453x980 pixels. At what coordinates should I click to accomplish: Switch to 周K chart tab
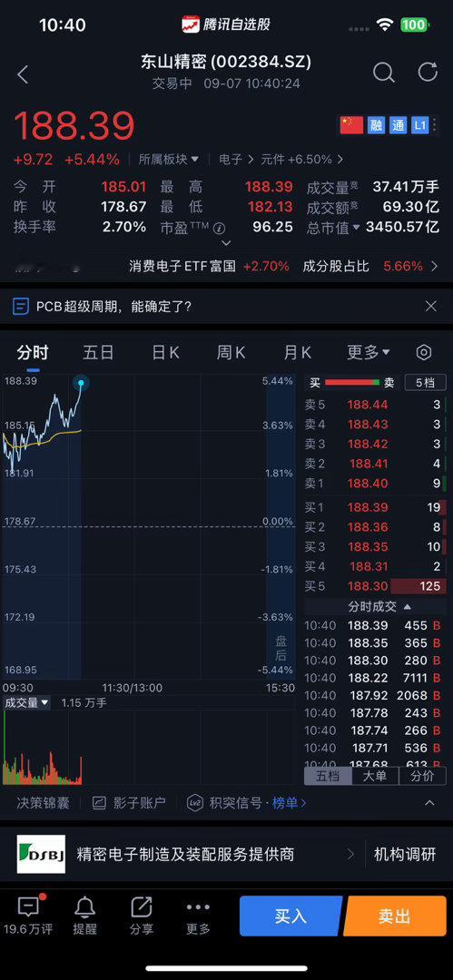coord(231,352)
